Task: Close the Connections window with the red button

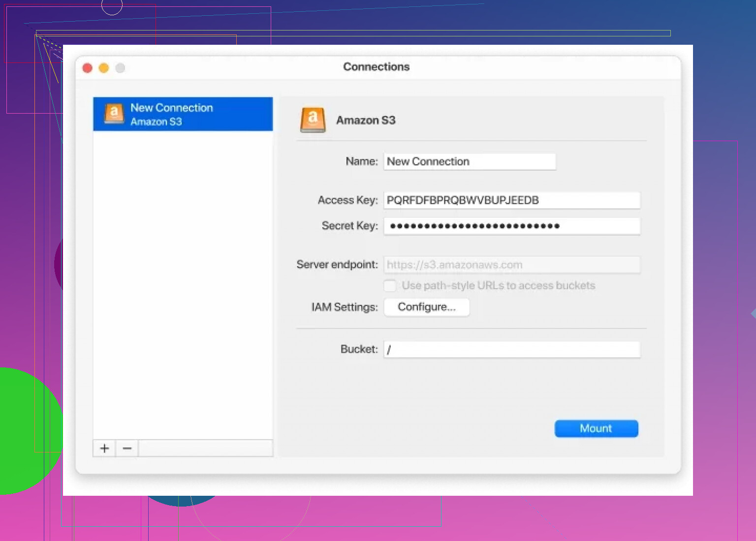Action: click(88, 68)
